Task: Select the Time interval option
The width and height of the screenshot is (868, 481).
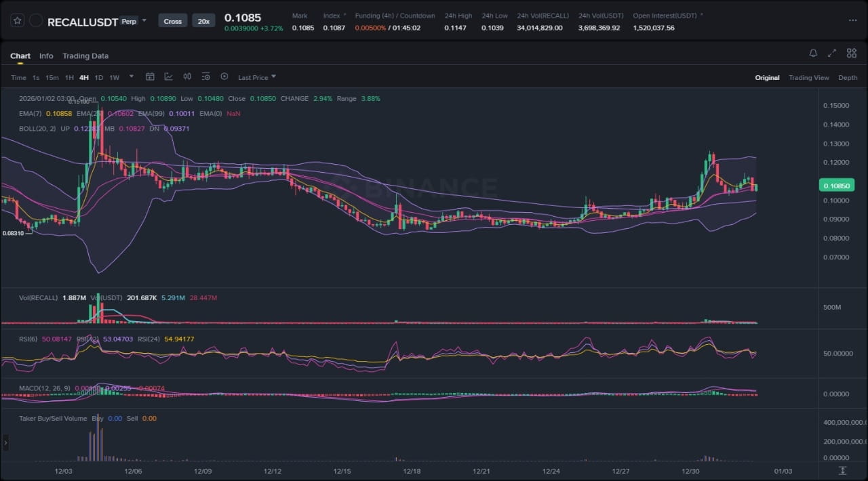Action: pos(18,77)
